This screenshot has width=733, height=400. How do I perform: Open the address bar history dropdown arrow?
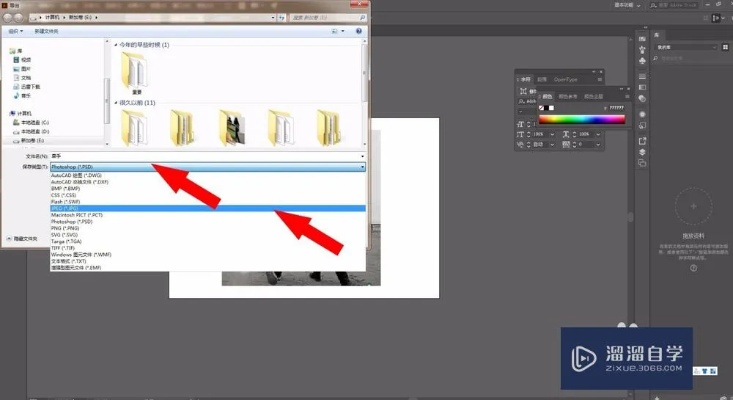pyautogui.click(x=273, y=17)
